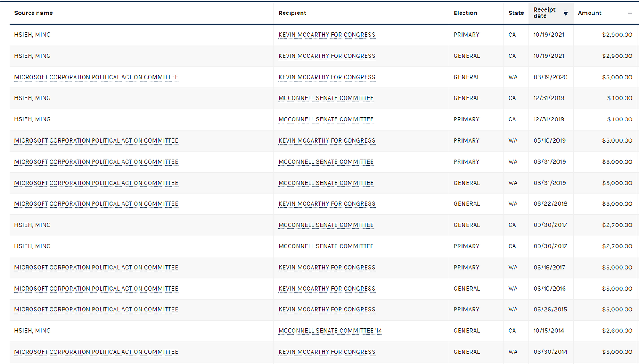Open Microsoft PAC source in 03/31/2019 PRIMARY row

coord(96,162)
